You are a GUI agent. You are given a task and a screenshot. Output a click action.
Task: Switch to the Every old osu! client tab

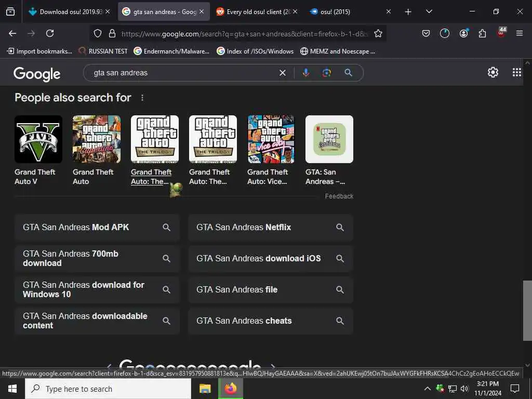tap(258, 12)
